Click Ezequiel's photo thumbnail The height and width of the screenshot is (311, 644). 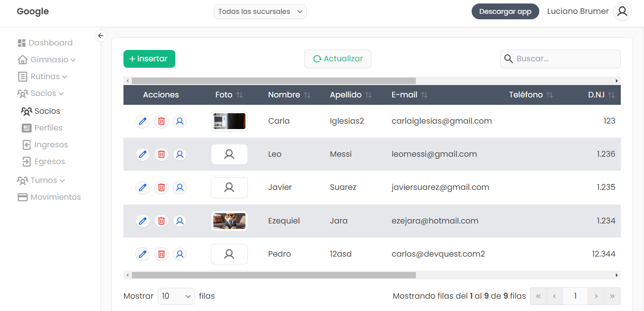click(229, 221)
